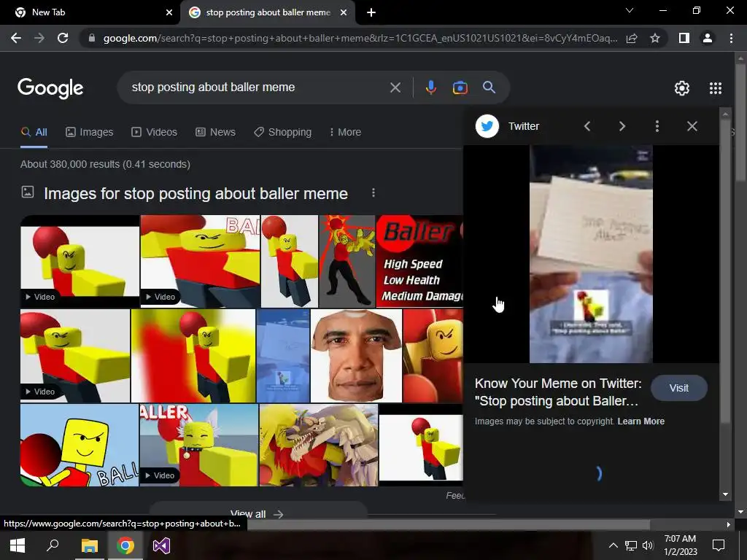This screenshot has height=560, width=747.
Task: Open the Chrome profile menu
Action: 708,38
